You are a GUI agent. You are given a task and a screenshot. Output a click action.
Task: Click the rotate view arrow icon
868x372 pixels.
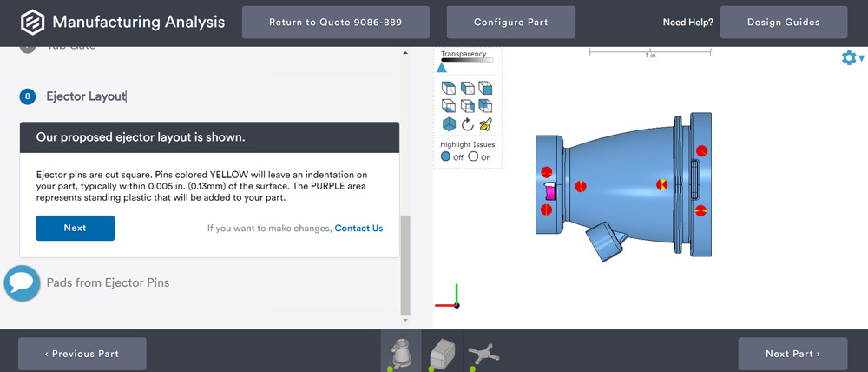(x=467, y=124)
